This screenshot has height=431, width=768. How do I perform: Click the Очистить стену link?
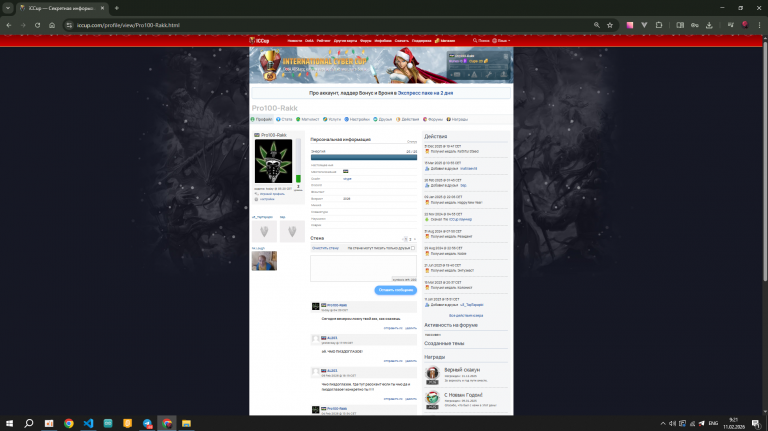(325, 248)
